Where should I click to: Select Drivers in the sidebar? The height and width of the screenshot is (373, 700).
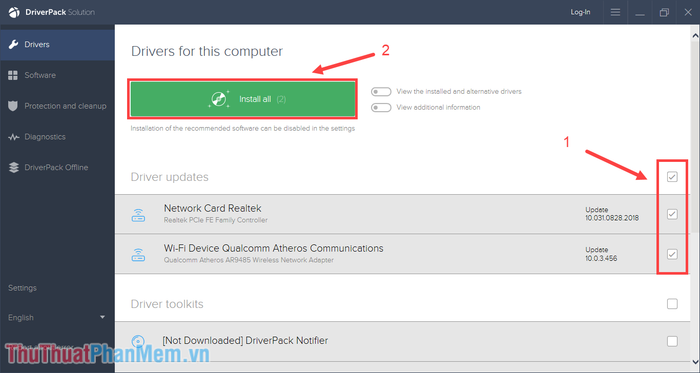coord(57,45)
